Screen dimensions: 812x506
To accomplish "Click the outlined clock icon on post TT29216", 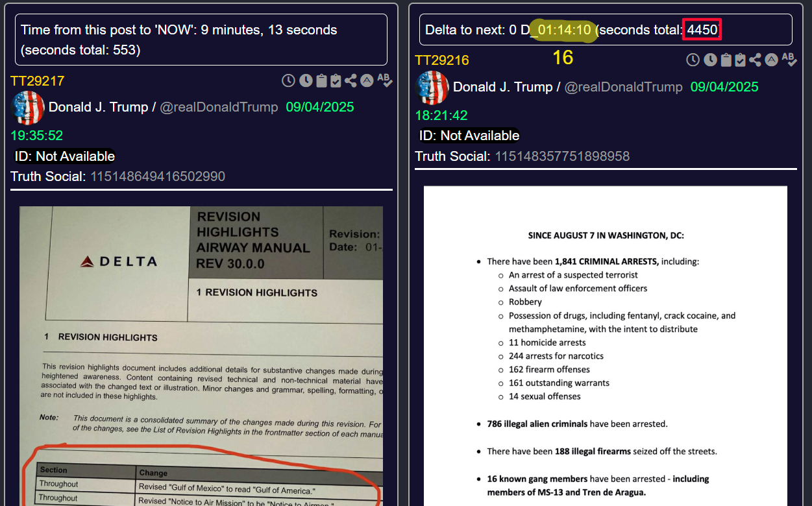I will pyautogui.click(x=693, y=60).
